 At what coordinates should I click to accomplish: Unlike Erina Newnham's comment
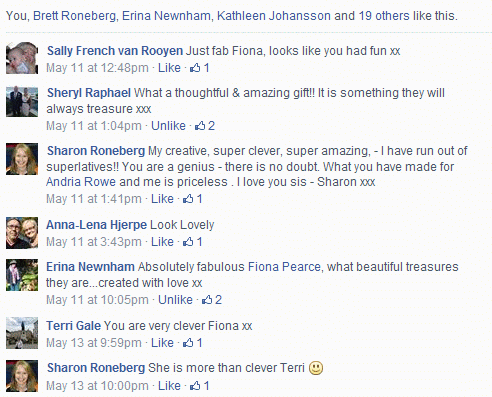(175, 300)
